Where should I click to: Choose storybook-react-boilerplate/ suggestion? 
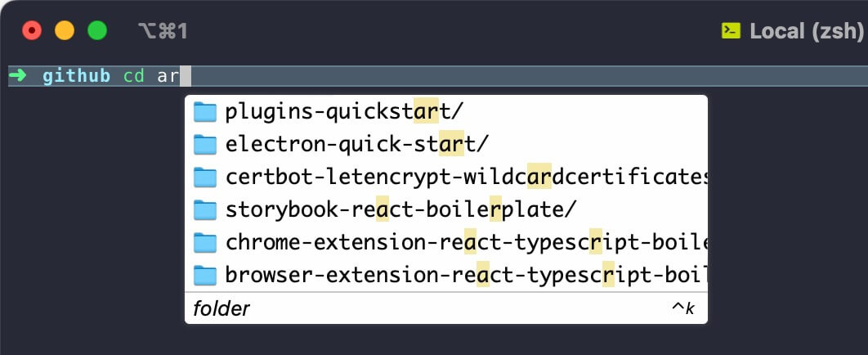coord(445,210)
